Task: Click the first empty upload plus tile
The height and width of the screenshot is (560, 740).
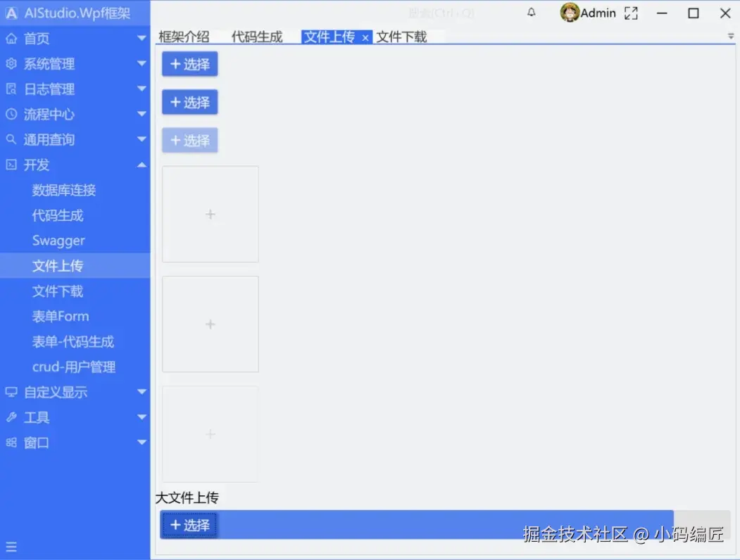Action: click(210, 214)
